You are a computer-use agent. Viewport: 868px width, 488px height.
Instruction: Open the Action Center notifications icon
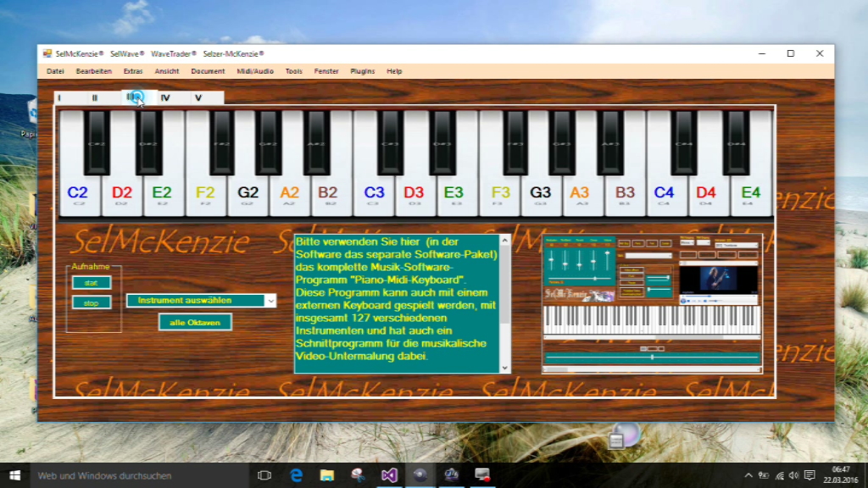(810, 475)
